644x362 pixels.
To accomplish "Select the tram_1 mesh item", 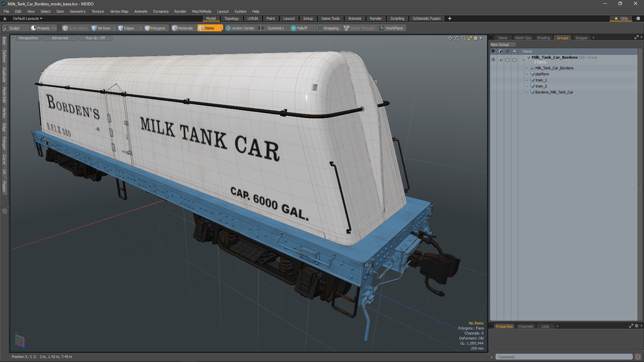I will (x=541, y=80).
